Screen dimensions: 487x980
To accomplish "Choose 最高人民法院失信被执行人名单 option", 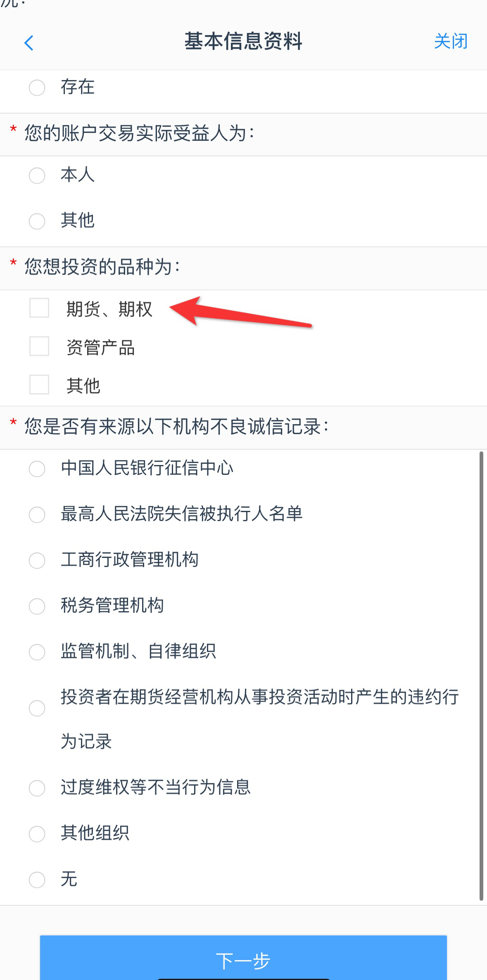I will coord(37,515).
